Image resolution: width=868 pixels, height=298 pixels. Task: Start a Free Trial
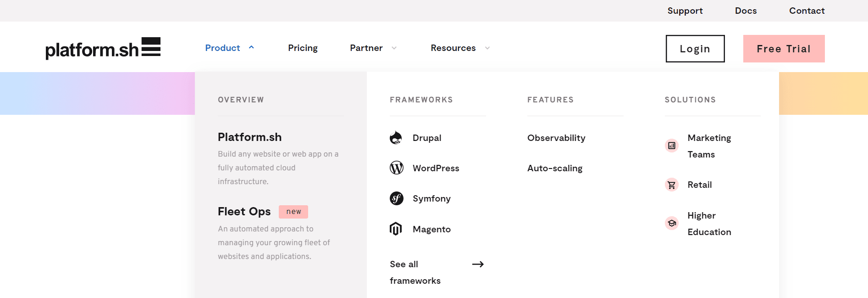point(784,49)
